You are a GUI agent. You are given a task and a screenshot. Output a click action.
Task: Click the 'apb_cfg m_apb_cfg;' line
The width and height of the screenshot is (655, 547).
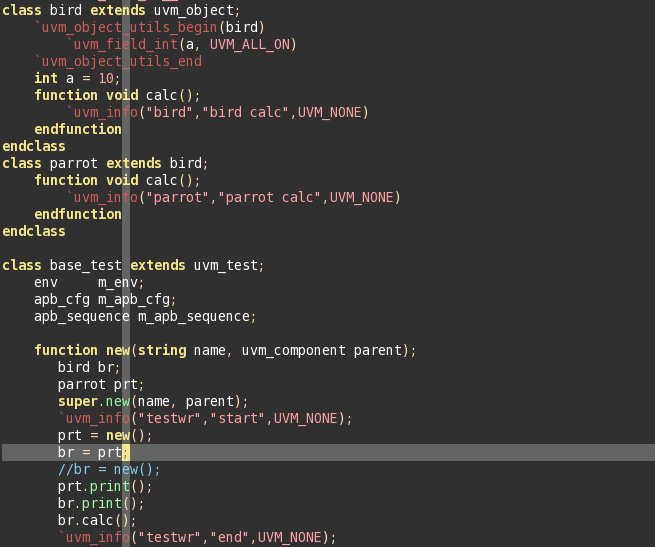[105, 300]
